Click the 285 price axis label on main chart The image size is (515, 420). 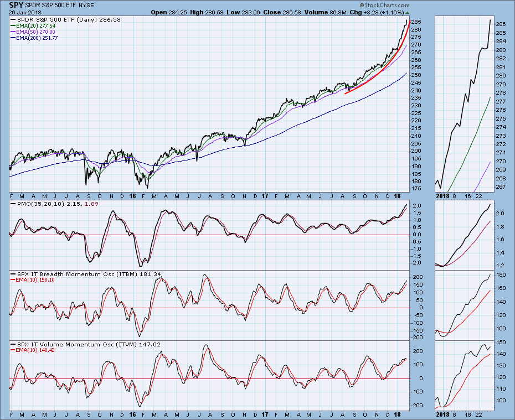(416, 22)
